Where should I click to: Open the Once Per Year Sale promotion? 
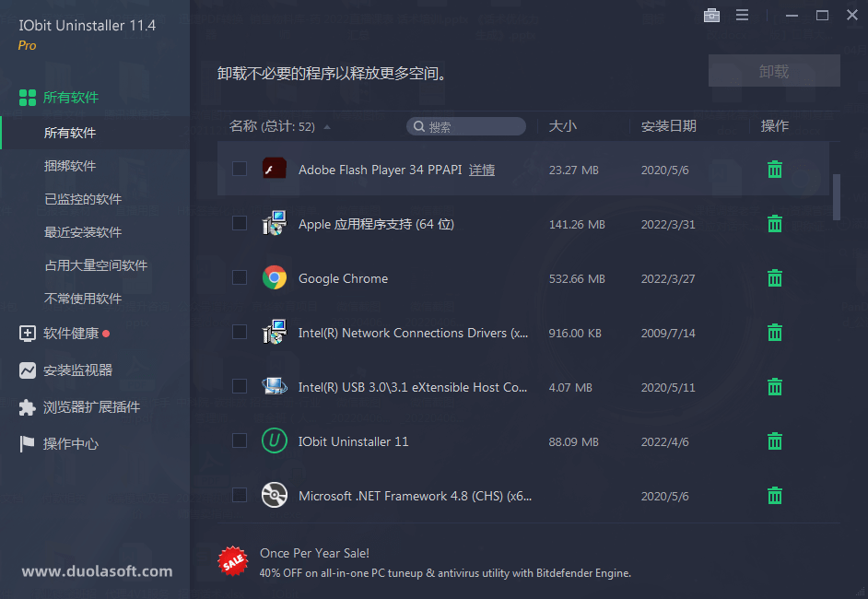coord(314,553)
